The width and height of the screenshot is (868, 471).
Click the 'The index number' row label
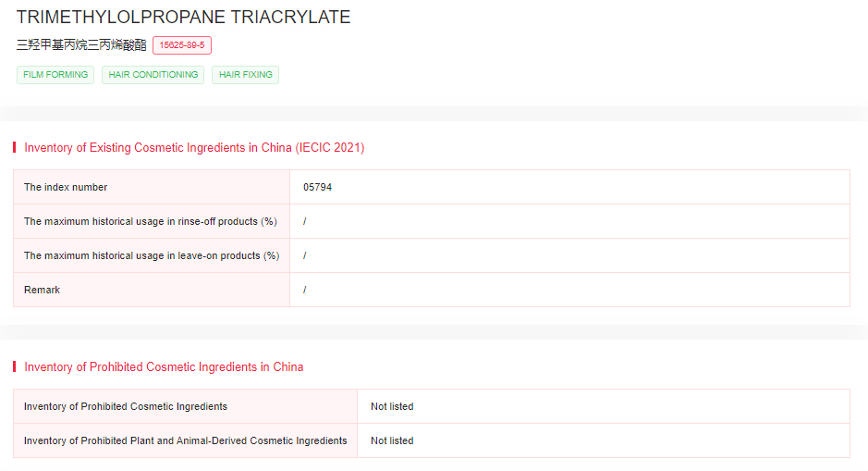66,187
